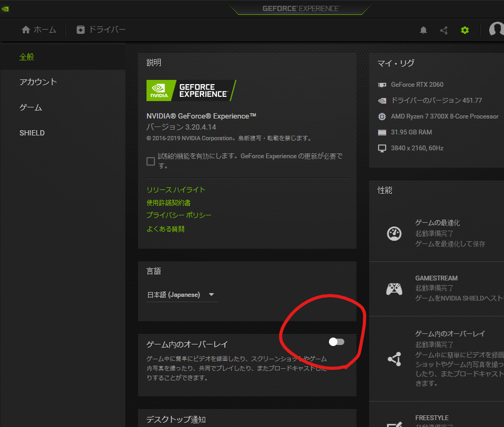Screen dimensions: 504x427
Task: Open the よくある質問 link
Action: (166, 229)
